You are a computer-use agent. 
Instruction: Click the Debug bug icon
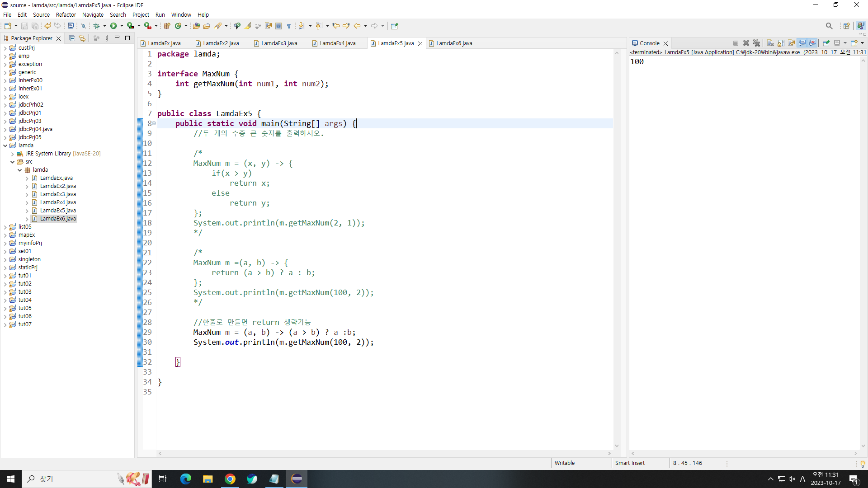pyautogui.click(x=96, y=26)
